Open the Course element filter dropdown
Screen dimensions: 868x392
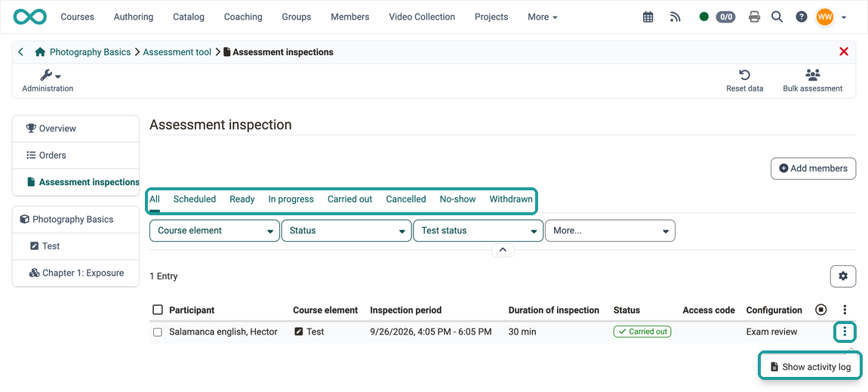(x=214, y=231)
